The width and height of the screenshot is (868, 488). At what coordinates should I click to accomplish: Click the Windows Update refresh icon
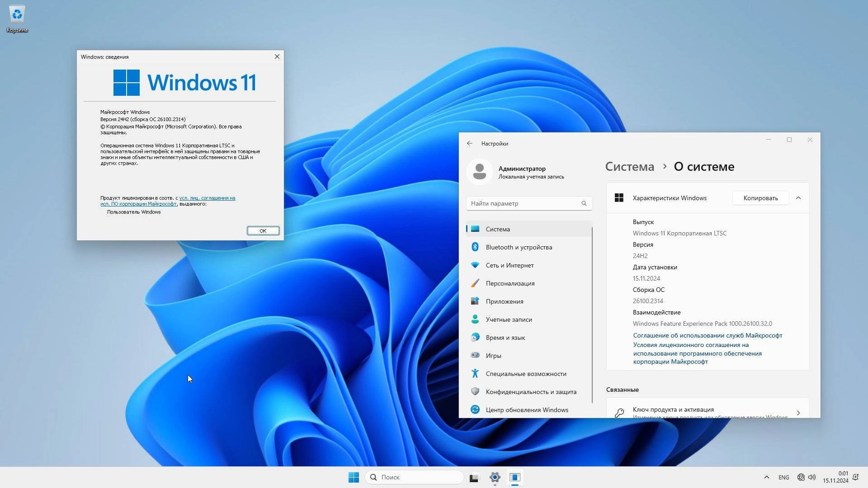(475, 409)
